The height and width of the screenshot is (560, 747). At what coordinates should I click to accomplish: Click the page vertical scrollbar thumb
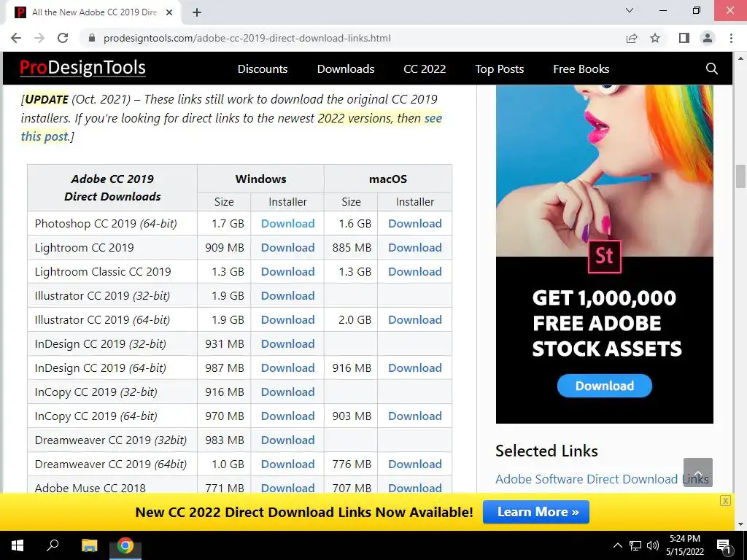[x=740, y=176]
